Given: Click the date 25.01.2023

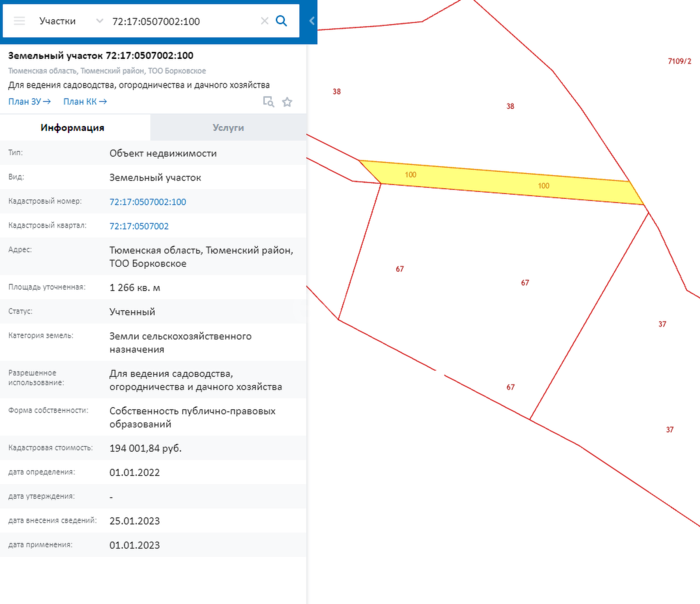Looking at the screenshot, I should (x=134, y=521).
